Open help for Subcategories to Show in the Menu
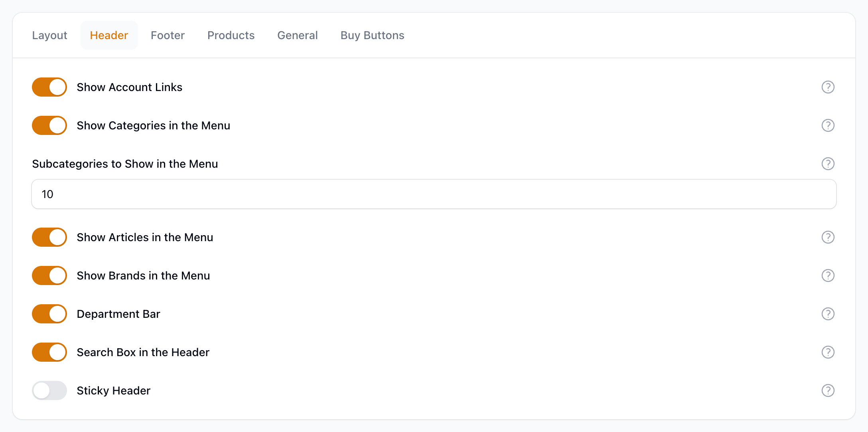This screenshot has width=868, height=432. [828, 164]
